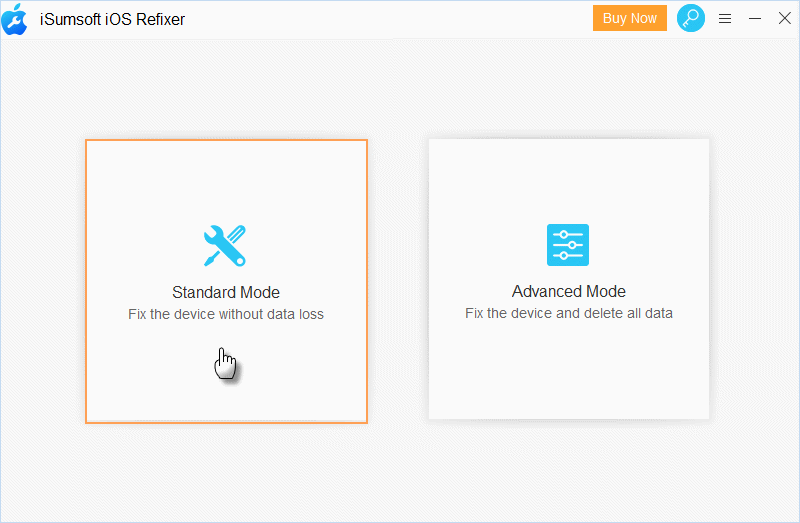Click the iSumsoft apple logo icon

pos(14,19)
